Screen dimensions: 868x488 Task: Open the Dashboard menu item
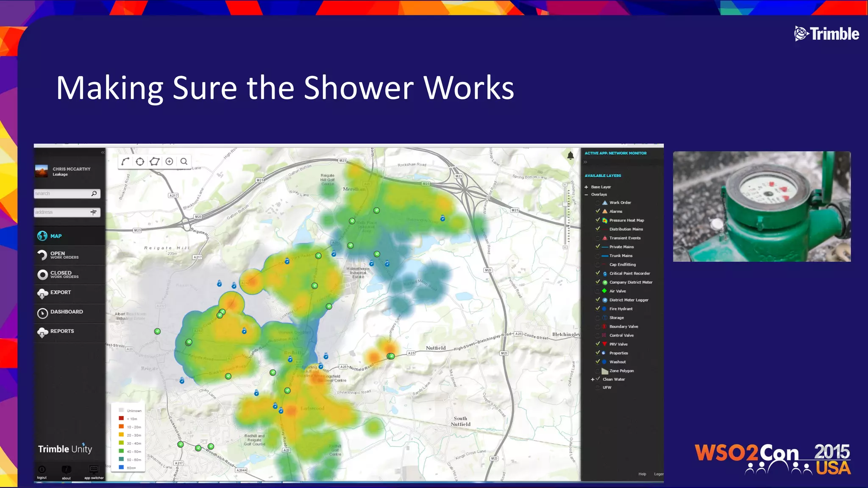pyautogui.click(x=67, y=312)
